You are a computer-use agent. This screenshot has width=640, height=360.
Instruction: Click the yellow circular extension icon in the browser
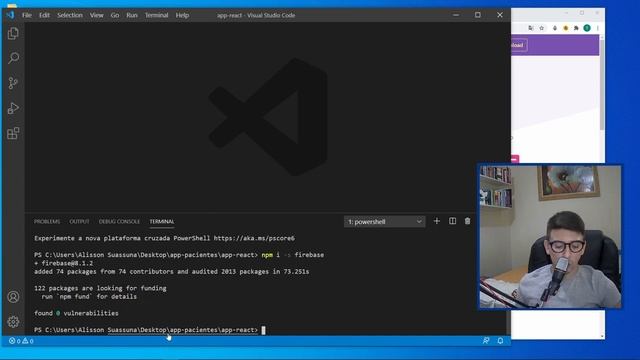coord(566,28)
